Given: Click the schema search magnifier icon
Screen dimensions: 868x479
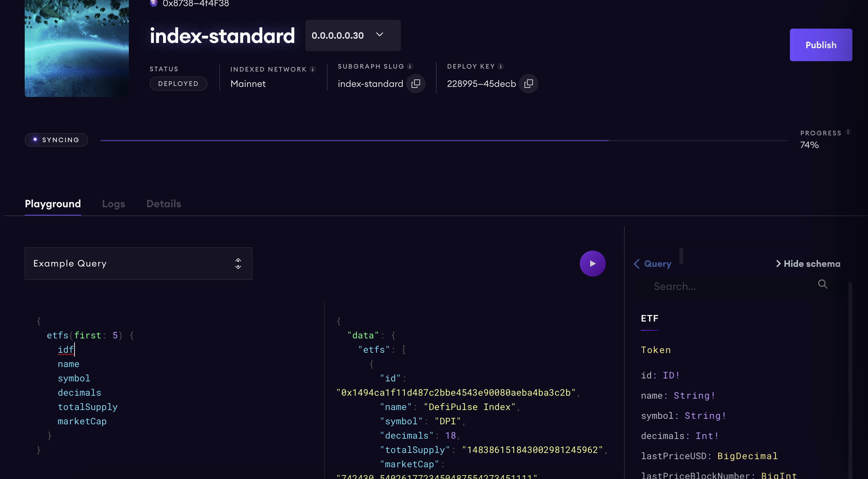Looking at the screenshot, I should (822, 284).
